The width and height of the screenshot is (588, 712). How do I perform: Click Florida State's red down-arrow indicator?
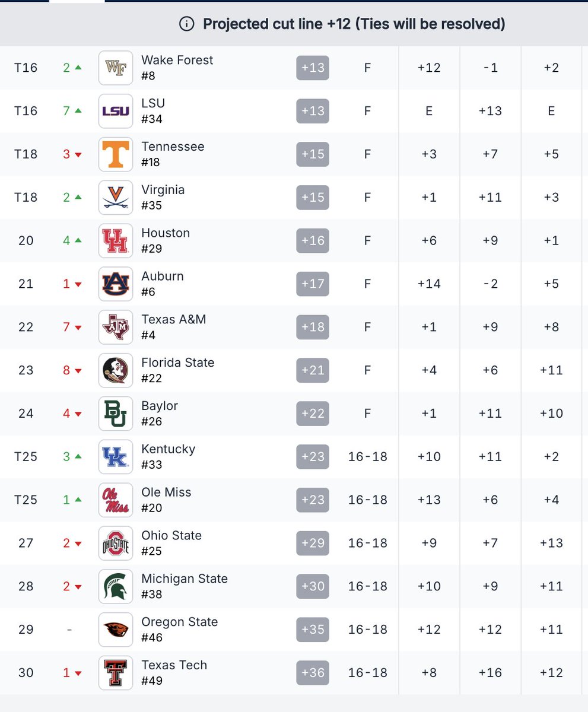tap(78, 371)
